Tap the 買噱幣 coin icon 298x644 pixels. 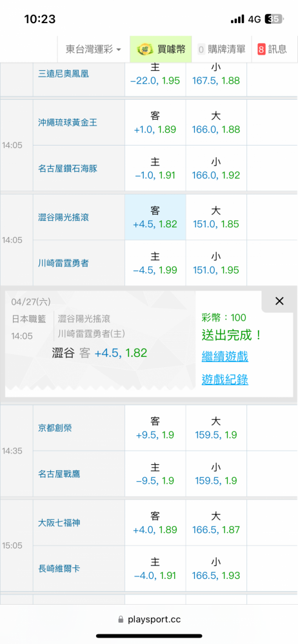pos(144,50)
